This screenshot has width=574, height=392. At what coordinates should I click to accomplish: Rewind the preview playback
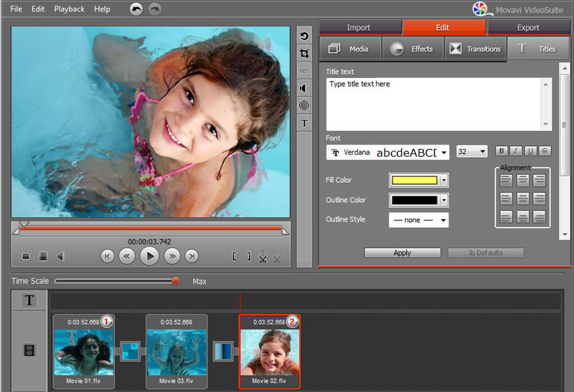pos(127,257)
